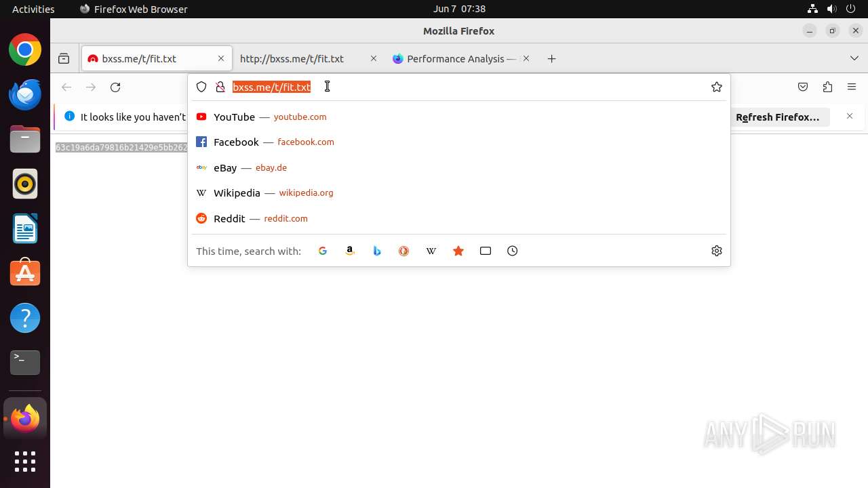
Task: Select the YouTube suggestion
Action: [459, 117]
